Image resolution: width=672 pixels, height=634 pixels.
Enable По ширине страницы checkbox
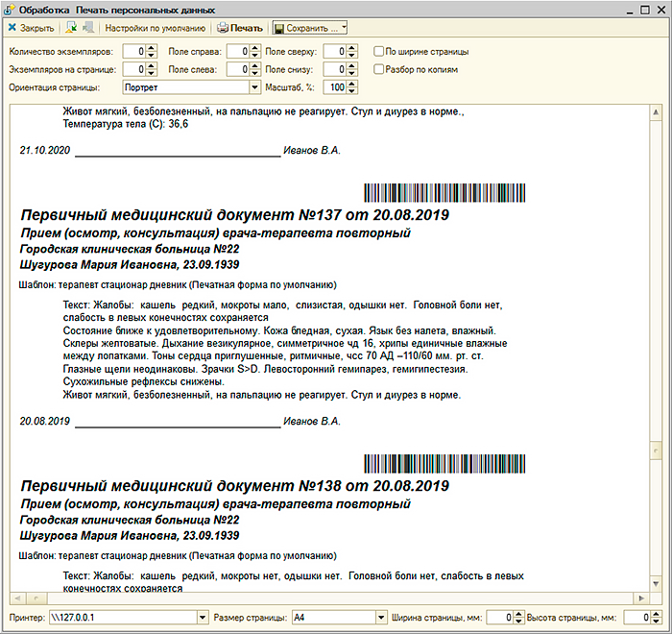(379, 51)
